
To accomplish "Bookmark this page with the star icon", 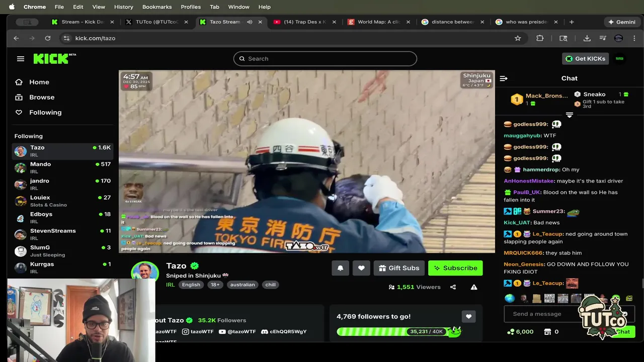I will pyautogui.click(x=518, y=38).
